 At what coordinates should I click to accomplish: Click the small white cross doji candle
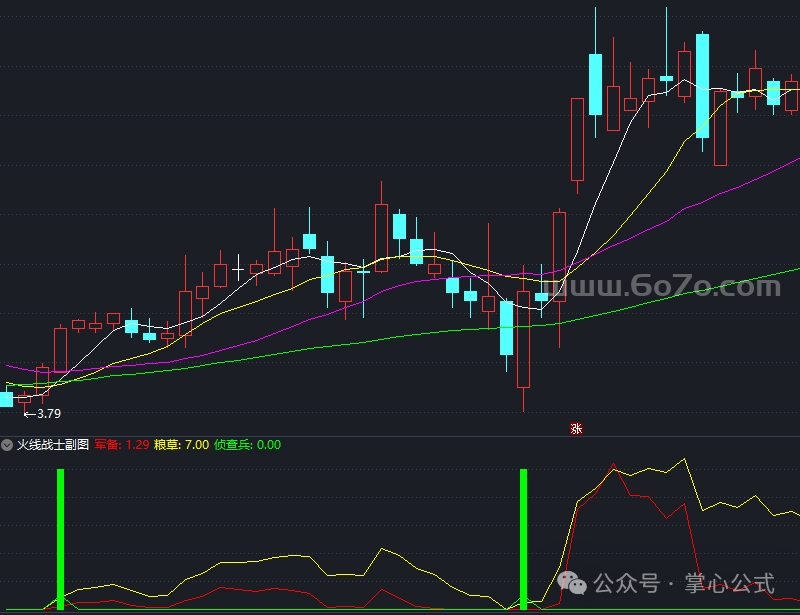pos(238,269)
